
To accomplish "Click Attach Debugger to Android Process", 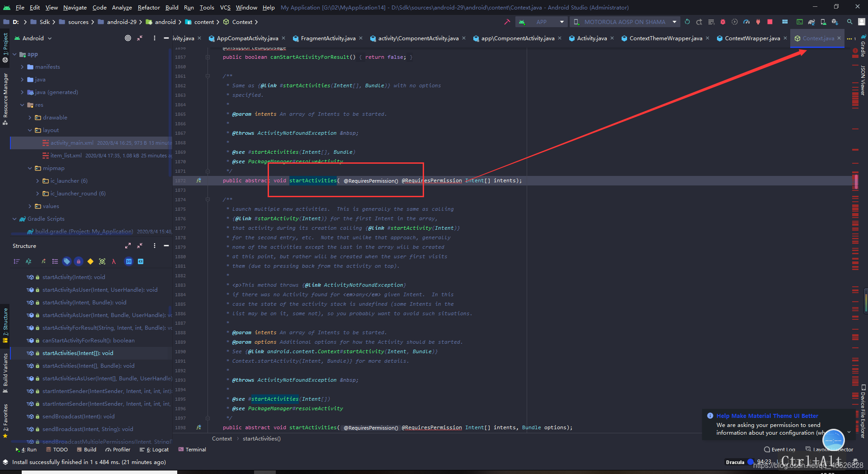I will click(x=758, y=22).
